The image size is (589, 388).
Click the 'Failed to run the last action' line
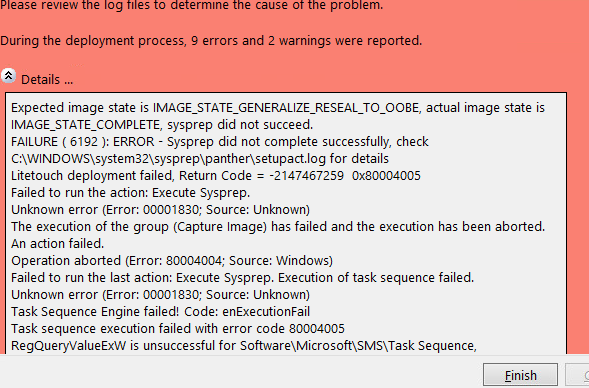pos(243,278)
